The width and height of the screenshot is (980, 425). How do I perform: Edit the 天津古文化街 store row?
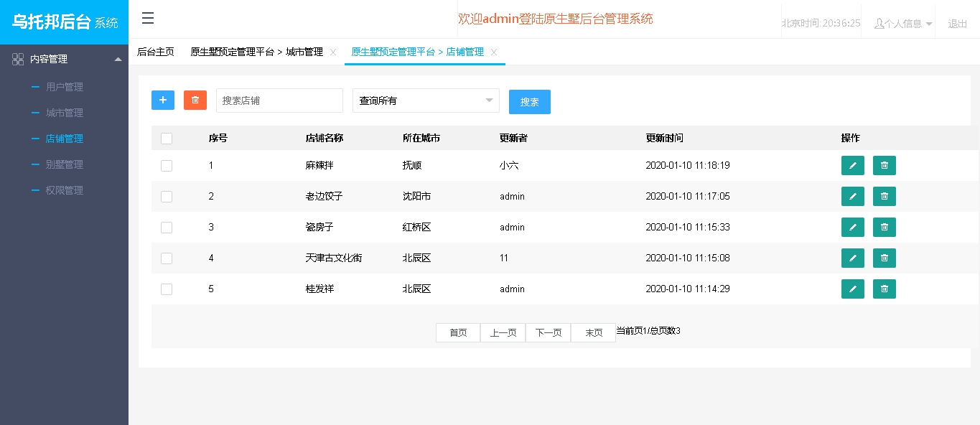(x=853, y=258)
